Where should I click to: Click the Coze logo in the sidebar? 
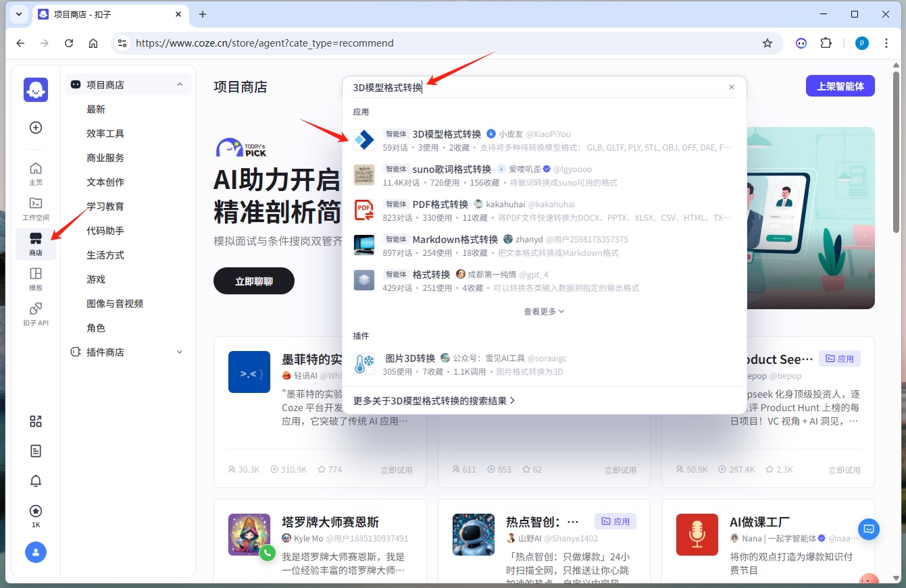[36, 90]
